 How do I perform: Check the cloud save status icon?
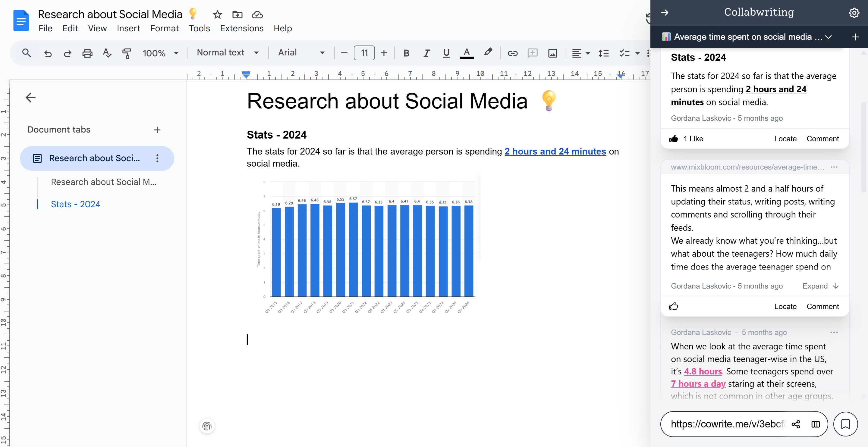[x=257, y=14]
